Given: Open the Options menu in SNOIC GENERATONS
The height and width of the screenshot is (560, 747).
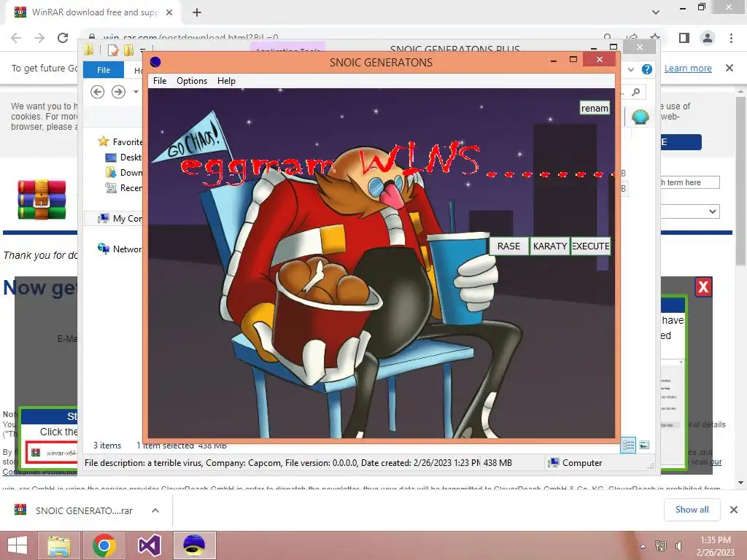Looking at the screenshot, I should pyautogui.click(x=192, y=81).
